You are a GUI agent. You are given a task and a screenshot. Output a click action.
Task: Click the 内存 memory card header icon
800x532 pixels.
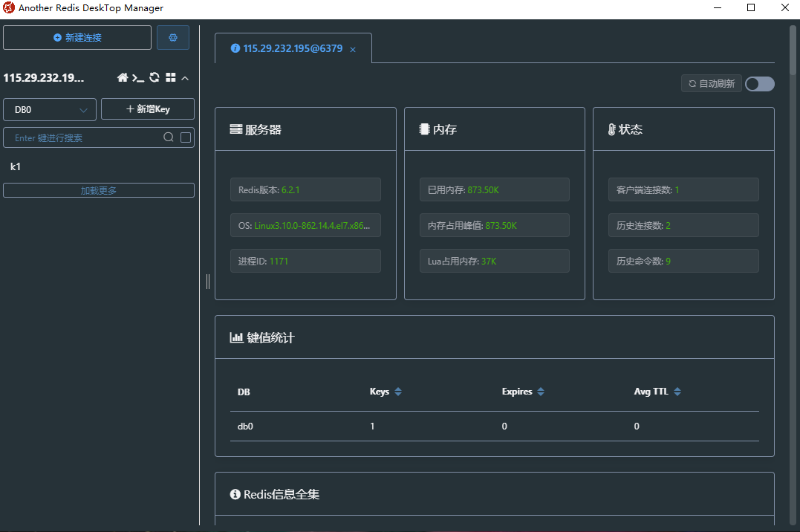pos(424,129)
